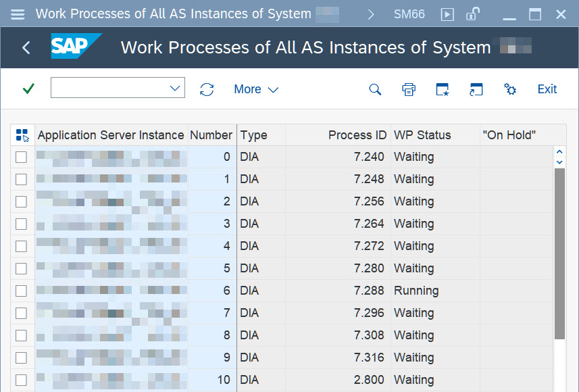This screenshot has height=392, width=579.
Task: Open the Settings gear icon
Action: [510, 89]
